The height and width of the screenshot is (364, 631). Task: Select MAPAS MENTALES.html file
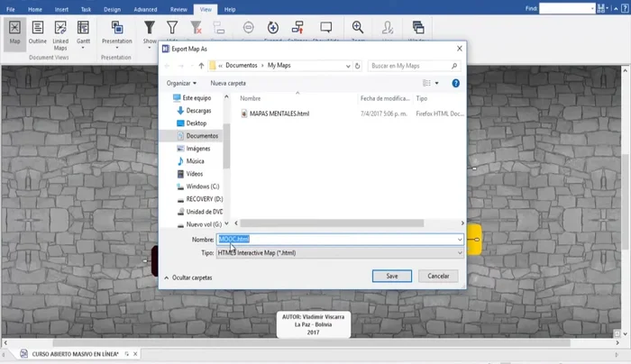[x=279, y=114]
